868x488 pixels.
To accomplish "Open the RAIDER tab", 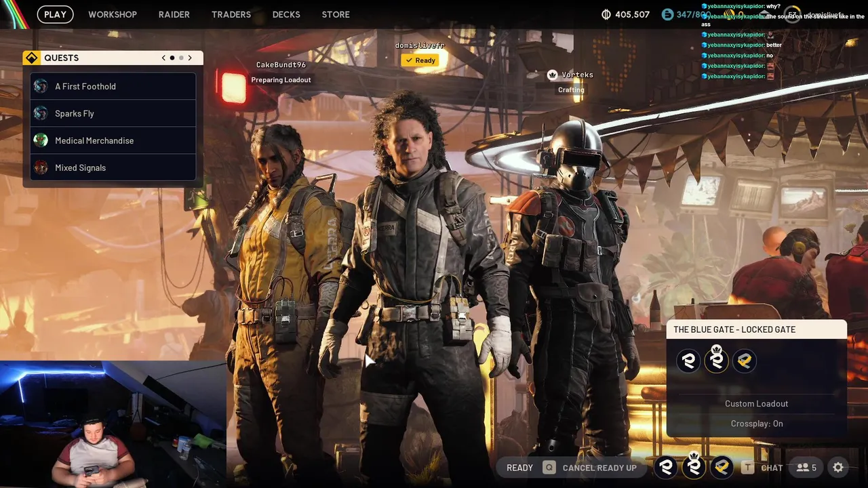I will tap(174, 14).
